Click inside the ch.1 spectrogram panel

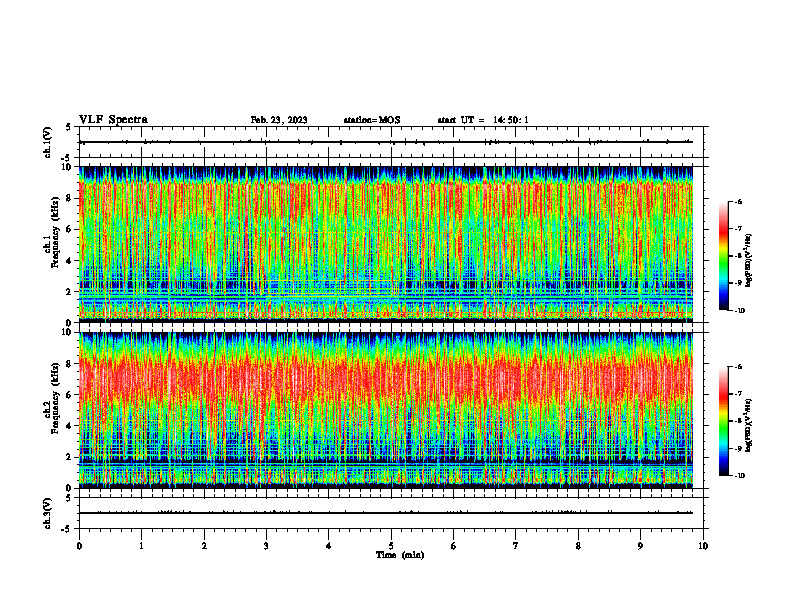(x=385, y=244)
